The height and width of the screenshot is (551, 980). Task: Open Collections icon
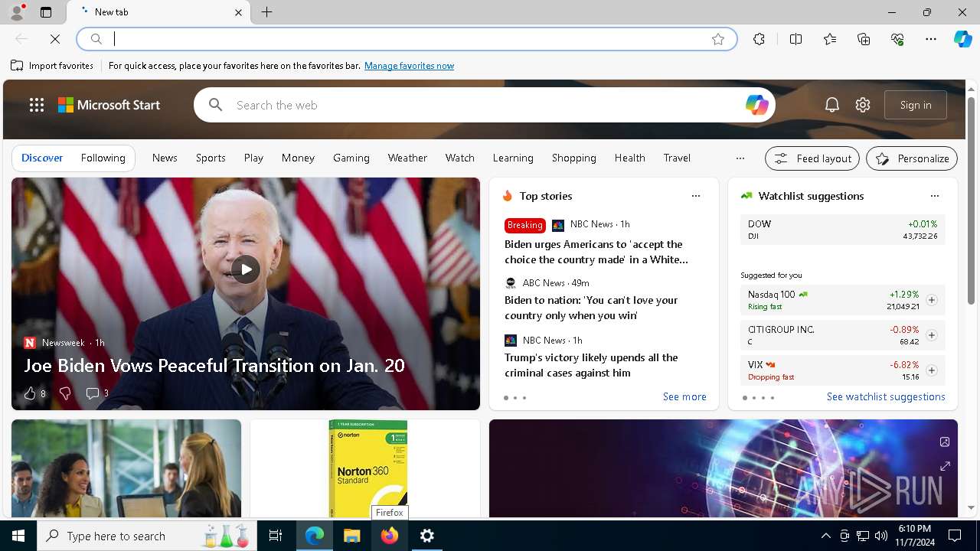coord(864,39)
